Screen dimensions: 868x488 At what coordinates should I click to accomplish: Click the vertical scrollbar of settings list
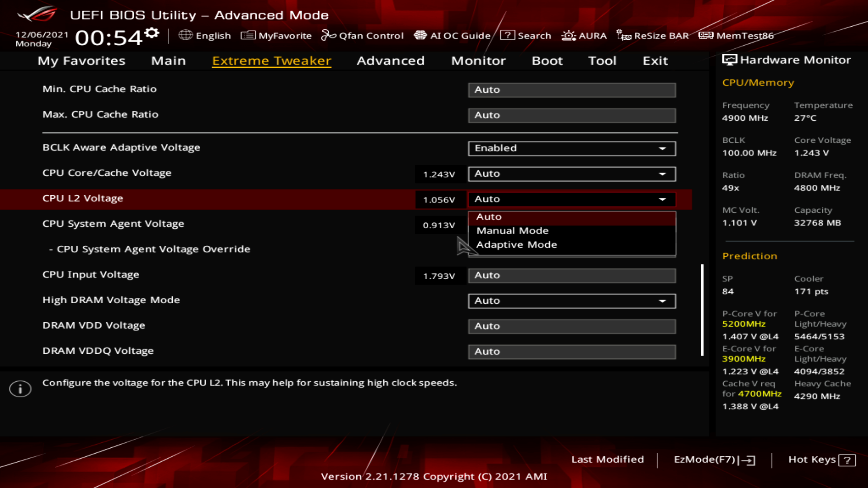(702, 310)
